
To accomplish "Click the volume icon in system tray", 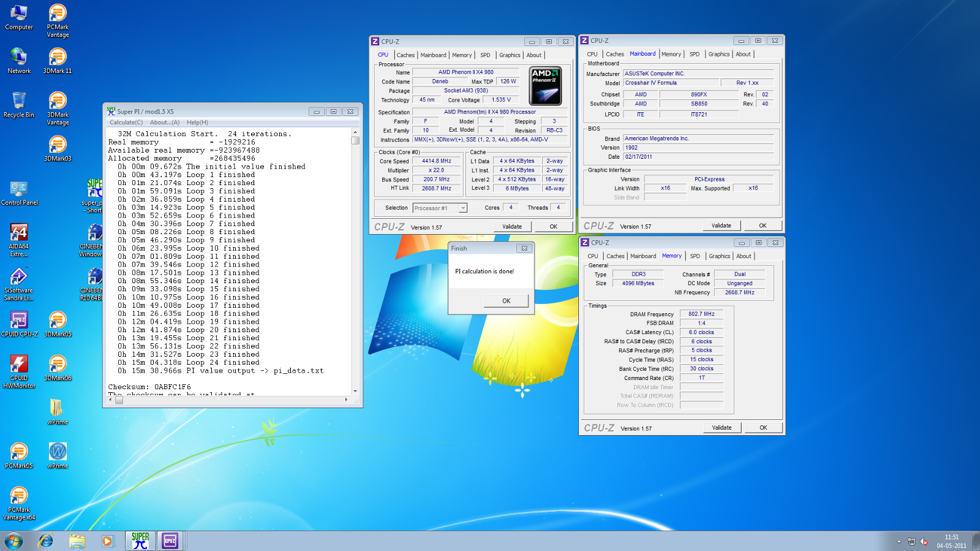I will [925, 542].
